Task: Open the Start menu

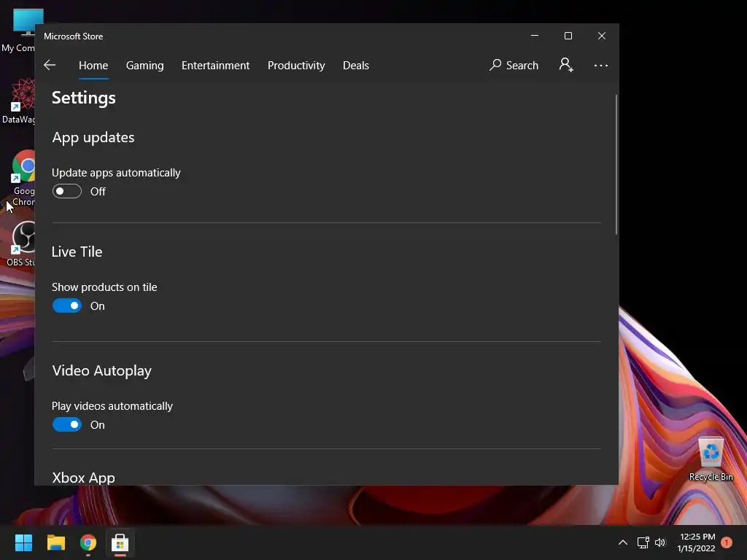Action: (x=23, y=542)
